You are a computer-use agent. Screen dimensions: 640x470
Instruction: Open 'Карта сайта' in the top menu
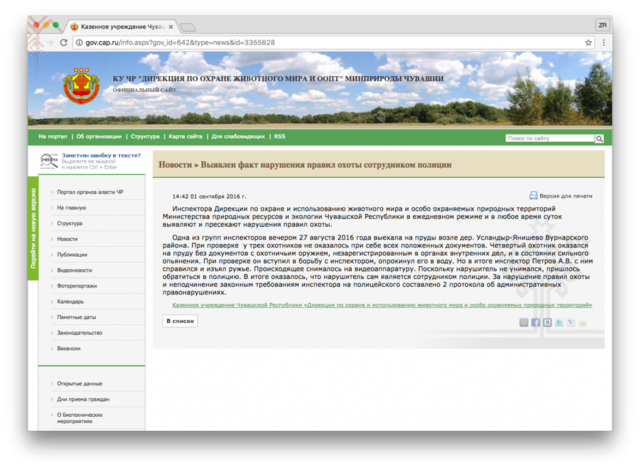point(186,136)
